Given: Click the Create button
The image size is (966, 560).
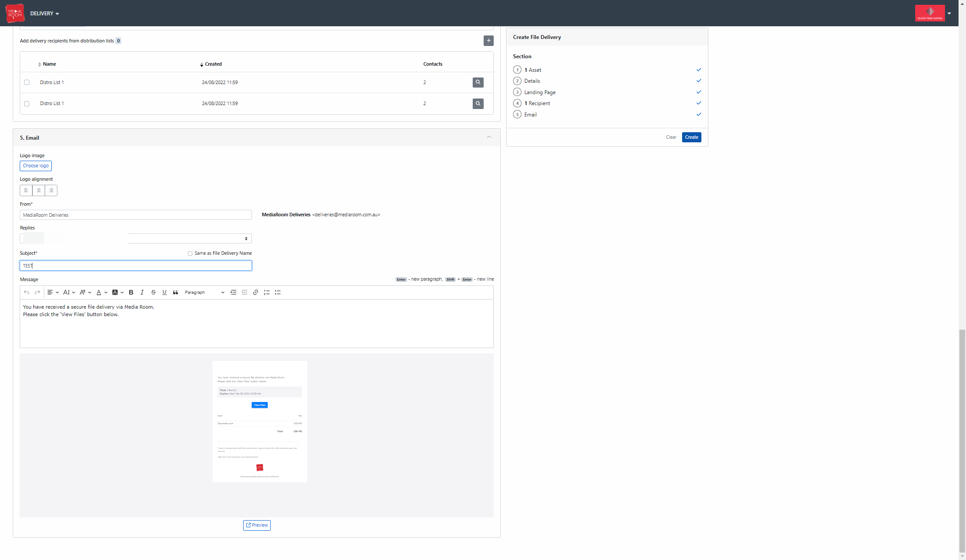Looking at the screenshot, I should click(x=691, y=137).
